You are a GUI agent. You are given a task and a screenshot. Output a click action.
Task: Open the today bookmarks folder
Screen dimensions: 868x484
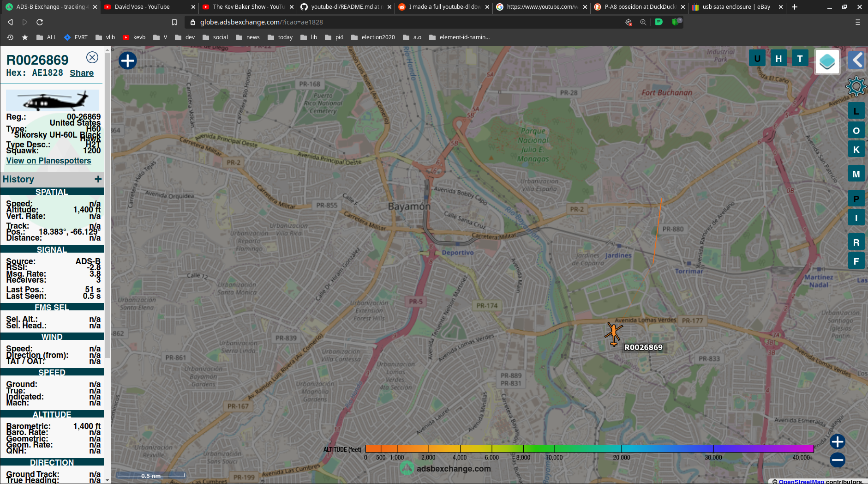click(x=280, y=37)
